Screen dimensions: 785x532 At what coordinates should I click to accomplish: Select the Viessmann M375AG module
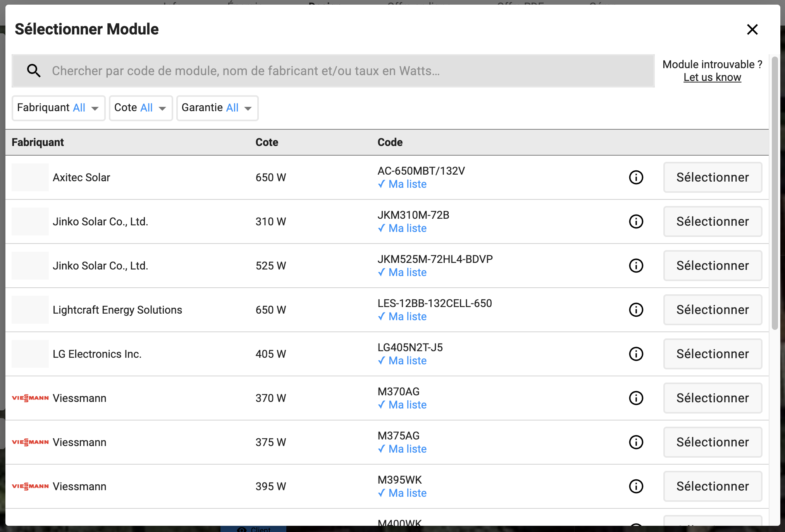pyautogui.click(x=713, y=442)
